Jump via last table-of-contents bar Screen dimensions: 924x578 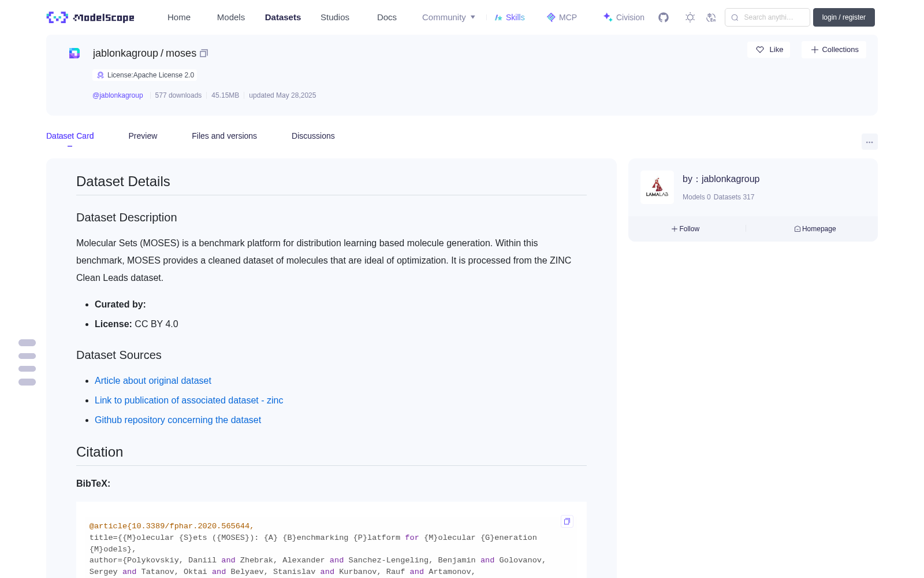tap(27, 382)
